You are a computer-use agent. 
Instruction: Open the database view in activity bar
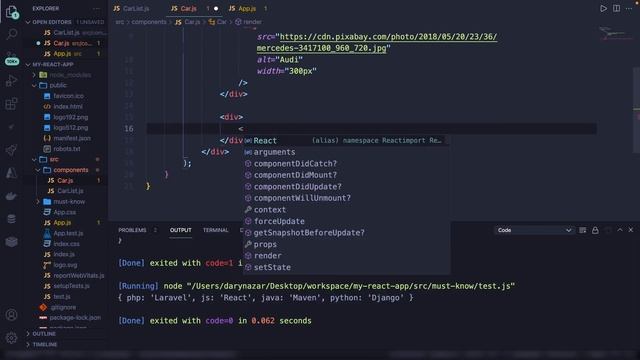click(x=11, y=219)
